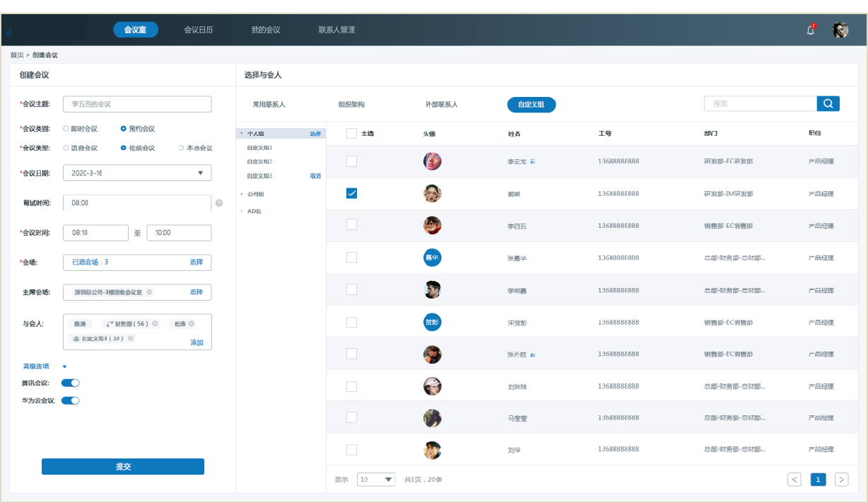Viewport: 868px width, 503px height.
Task: Go to previous page arrow
Action: point(794,480)
